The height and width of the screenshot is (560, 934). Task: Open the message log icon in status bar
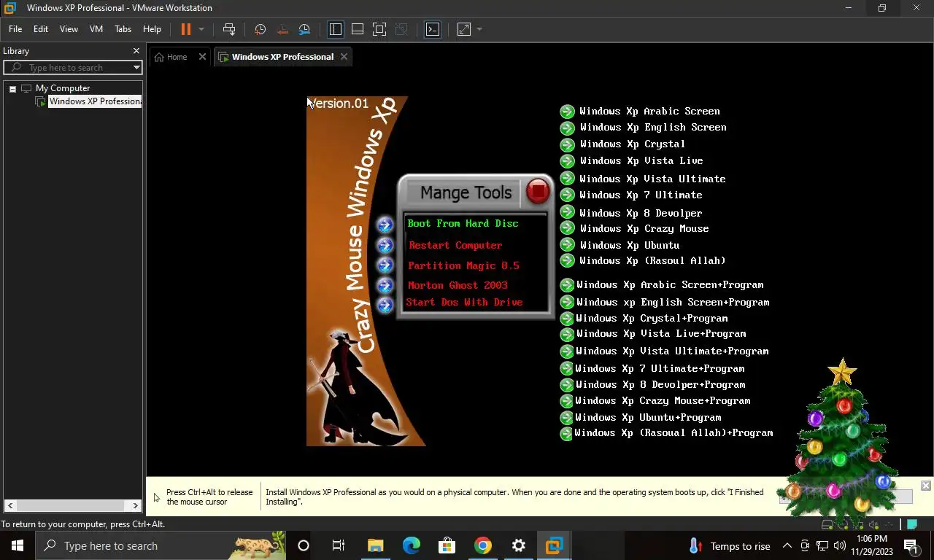pyautogui.click(x=912, y=524)
